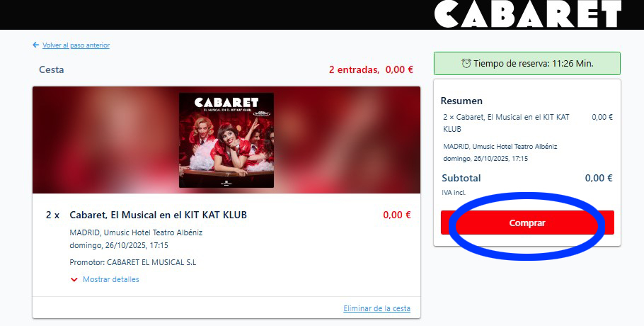Click the Tiempo de reserva countdown box
The width and height of the screenshot is (644, 326).
click(x=527, y=63)
